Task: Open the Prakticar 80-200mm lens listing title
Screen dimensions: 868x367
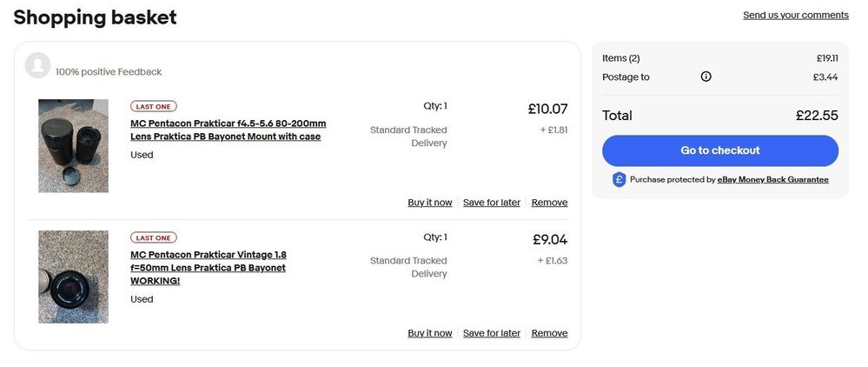Action: click(x=228, y=130)
